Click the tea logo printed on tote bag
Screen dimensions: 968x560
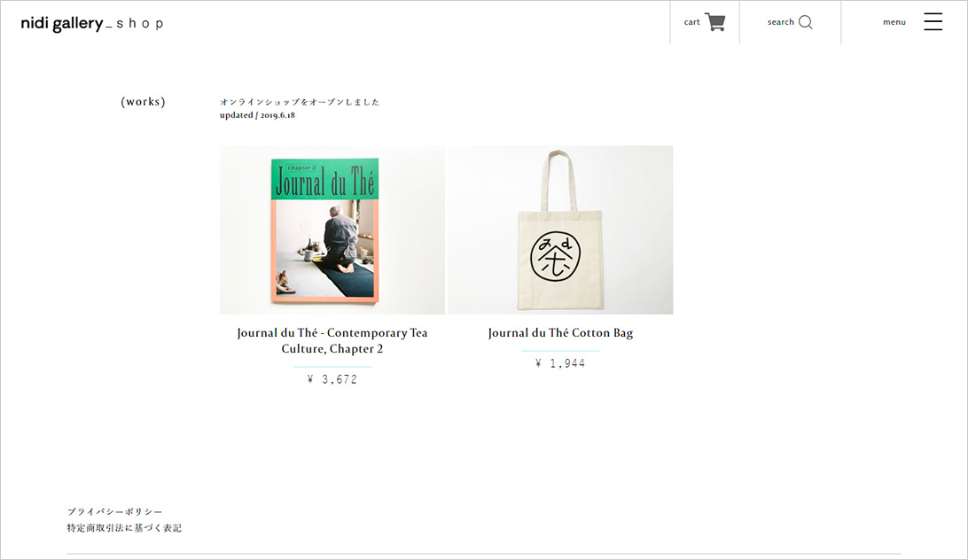tap(556, 256)
